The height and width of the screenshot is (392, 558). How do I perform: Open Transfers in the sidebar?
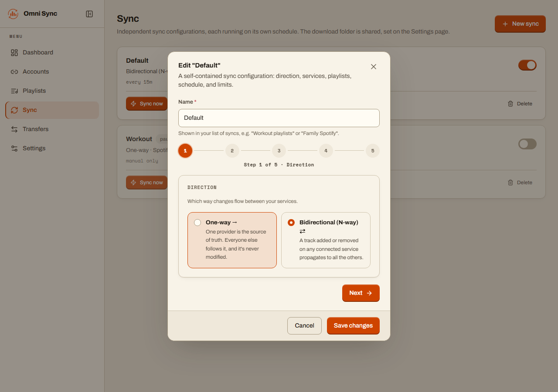tap(52, 129)
